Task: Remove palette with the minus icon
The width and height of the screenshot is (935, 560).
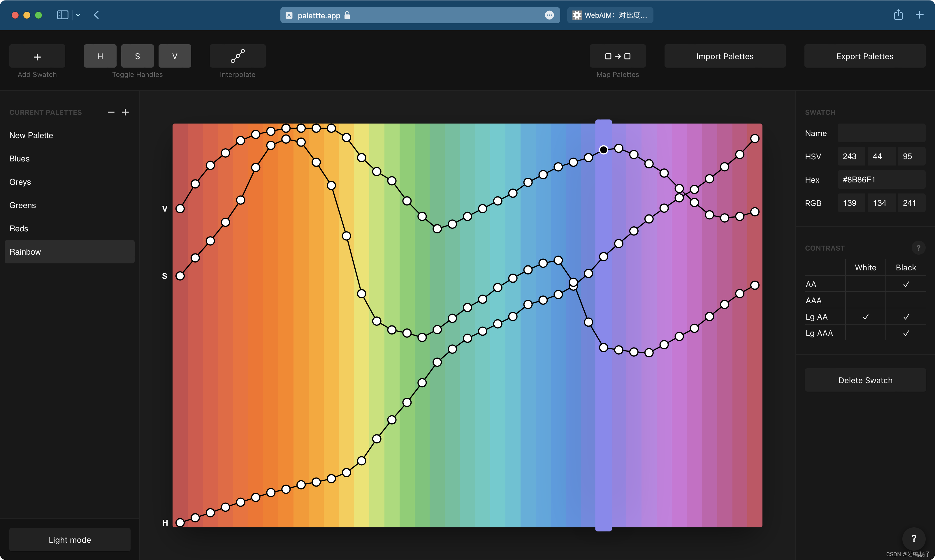Action: pos(111,112)
